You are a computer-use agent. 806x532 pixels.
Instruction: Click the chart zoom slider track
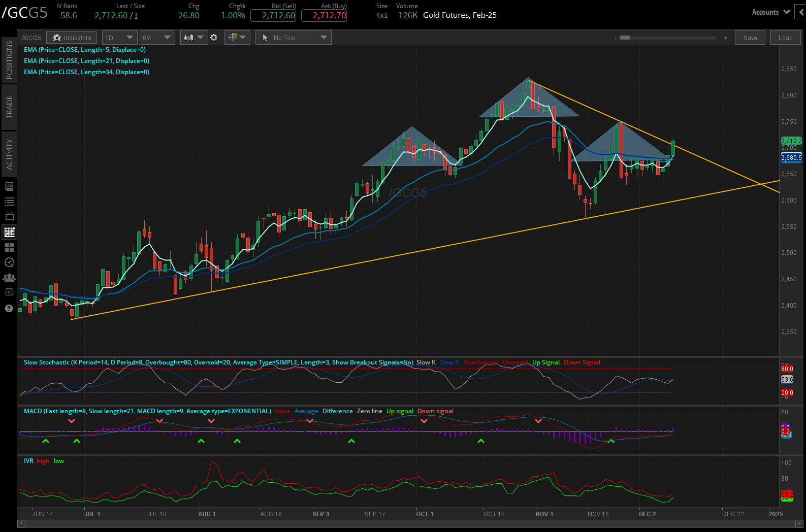(x=669, y=38)
